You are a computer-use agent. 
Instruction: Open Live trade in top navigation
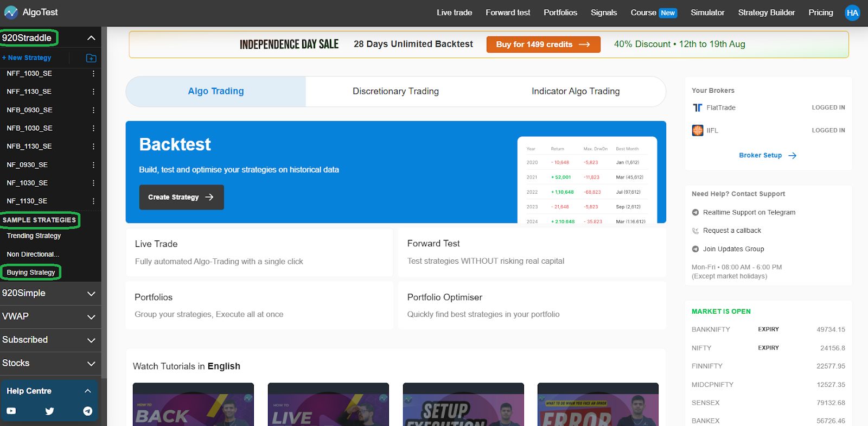(x=455, y=12)
